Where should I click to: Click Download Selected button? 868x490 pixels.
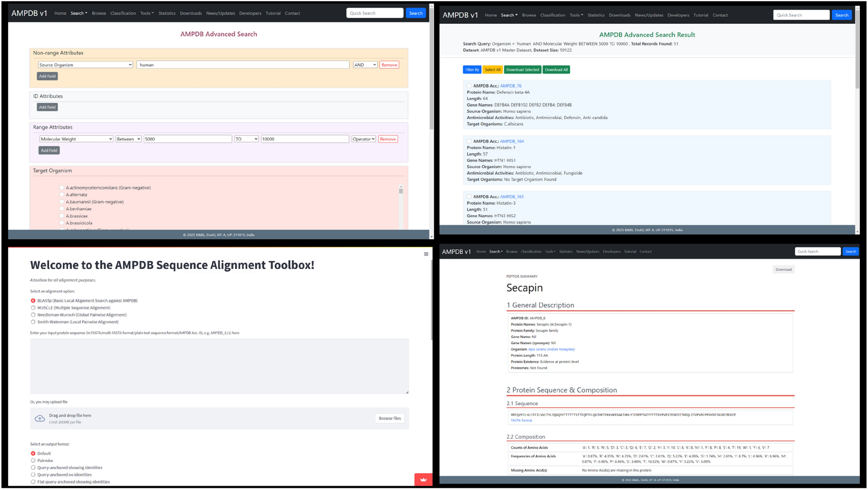(522, 70)
